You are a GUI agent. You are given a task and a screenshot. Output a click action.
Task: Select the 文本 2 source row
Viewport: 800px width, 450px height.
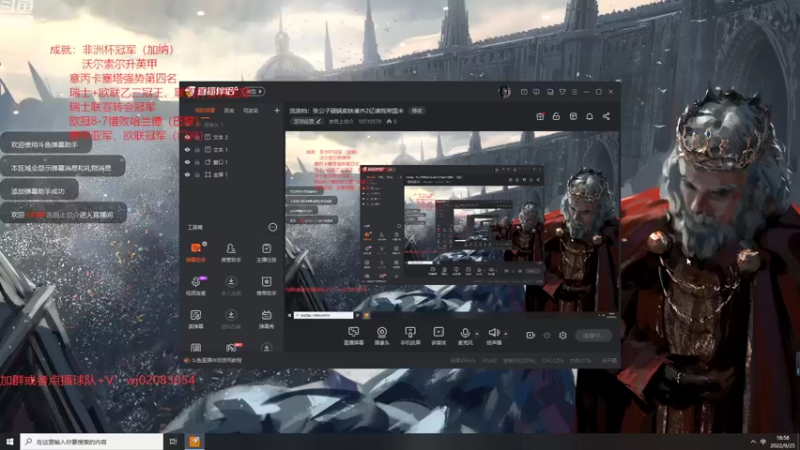(232, 137)
